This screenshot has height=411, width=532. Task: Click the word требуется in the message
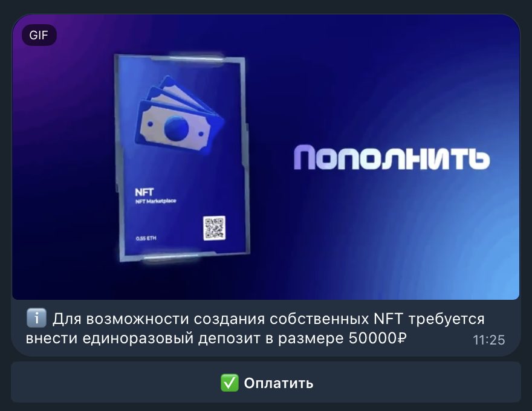click(446, 320)
